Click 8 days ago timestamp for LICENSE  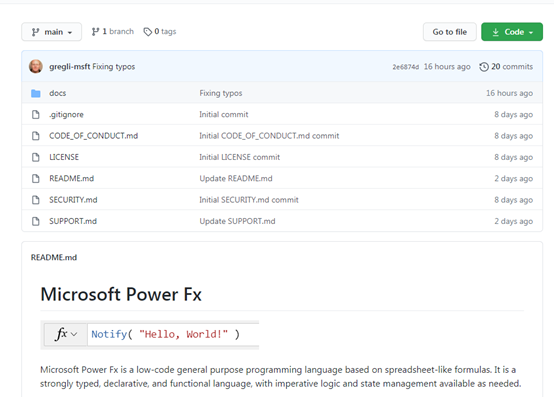[x=513, y=157]
